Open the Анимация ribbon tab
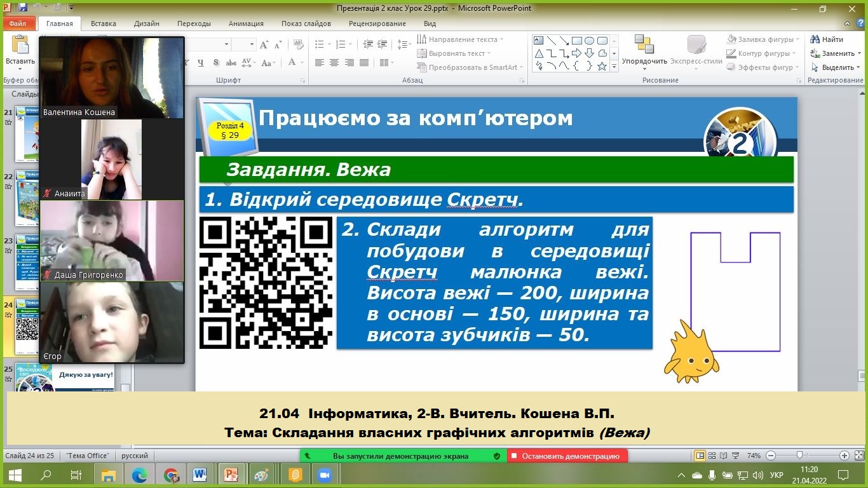Screen dimensions: 868x488 coord(246,24)
